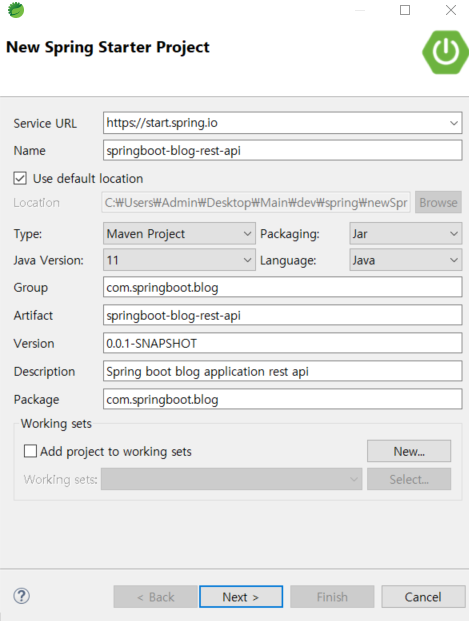Image resolution: width=469 pixels, height=621 pixels.
Task: Click the New... working set button
Action: click(x=409, y=451)
